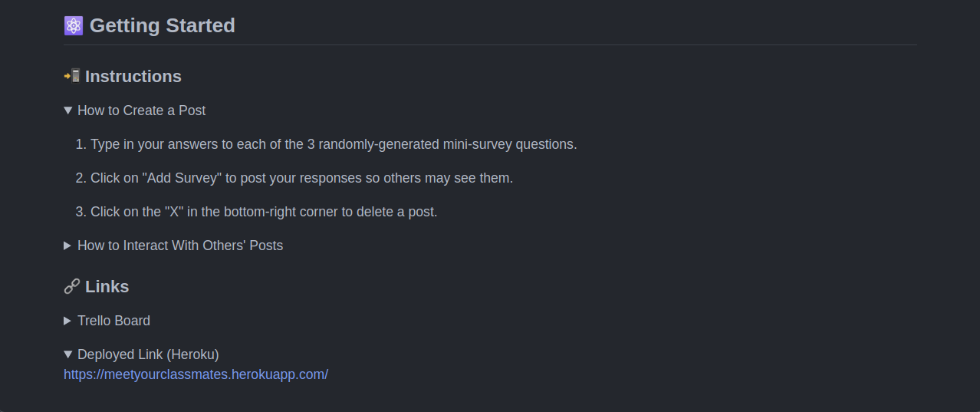Click the divider line under Getting Started
Viewport: 980px width, 412px height.
[490, 45]
